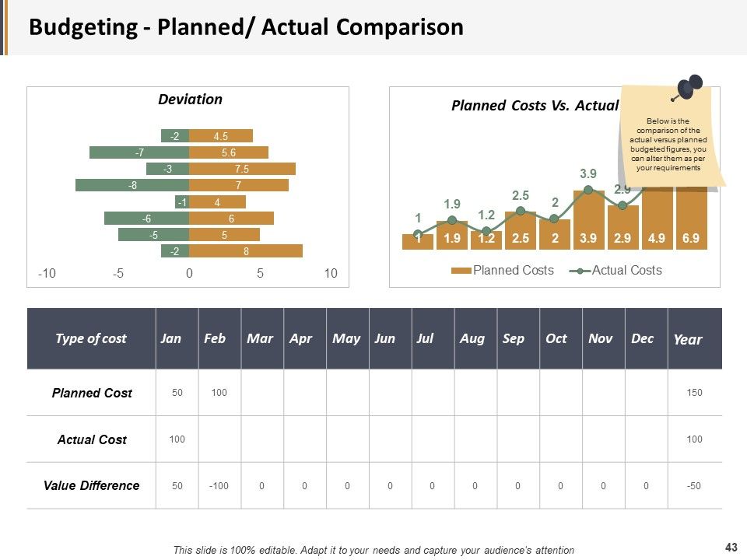
Task: Click the Type of cost header cell
Action: coord(92,338)
